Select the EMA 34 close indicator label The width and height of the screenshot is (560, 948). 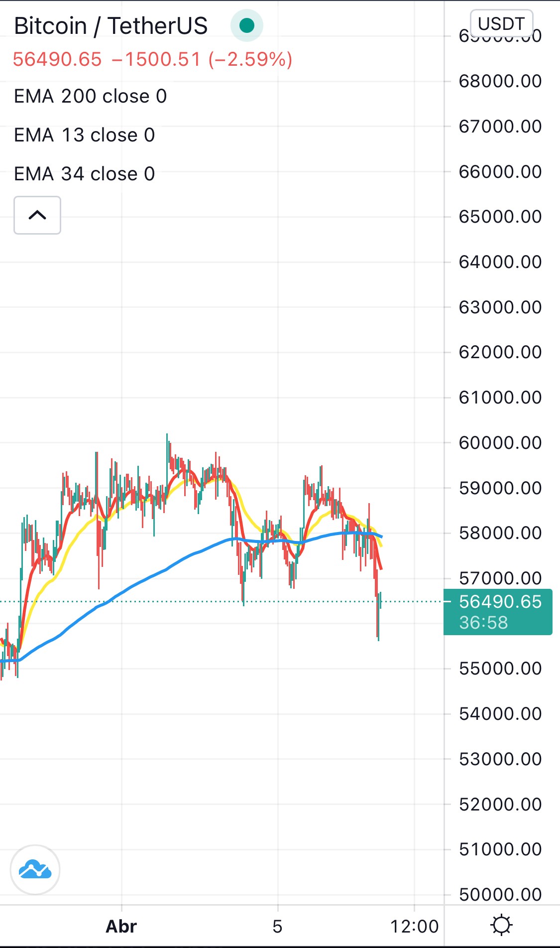84,174
